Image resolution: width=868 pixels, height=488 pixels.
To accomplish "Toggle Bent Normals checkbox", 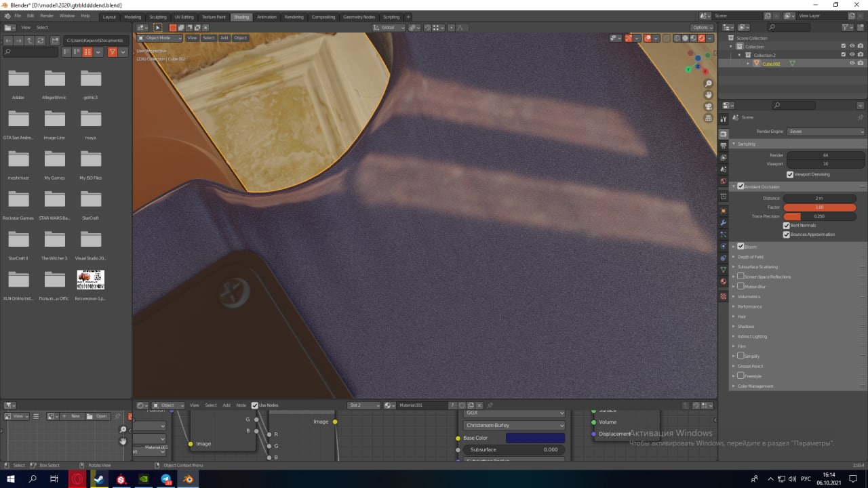I will [787, 225].
